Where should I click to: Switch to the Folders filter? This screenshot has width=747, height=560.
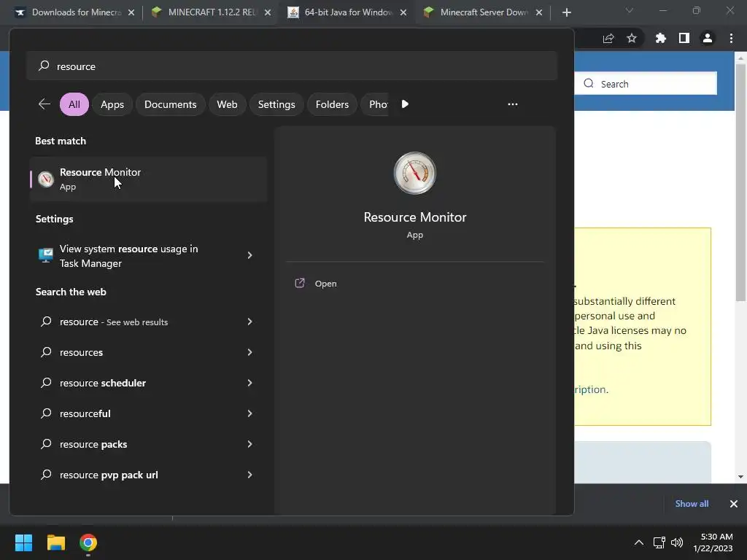(332, 104)
